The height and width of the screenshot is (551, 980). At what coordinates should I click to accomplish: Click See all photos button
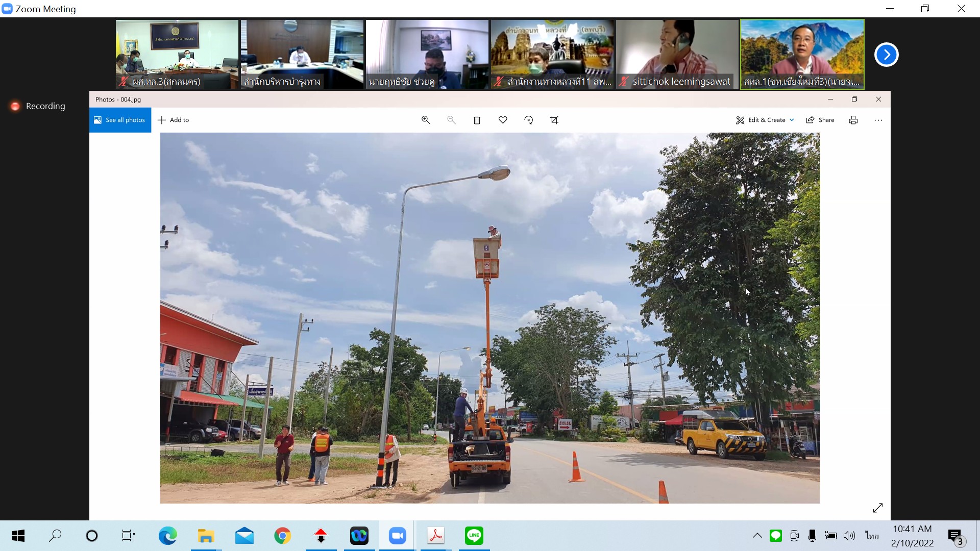120,120
